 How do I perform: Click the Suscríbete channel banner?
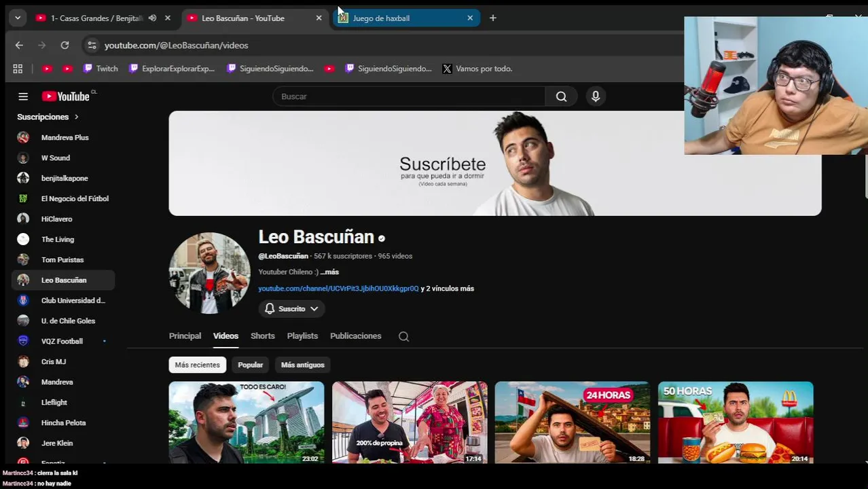point(495,163)
